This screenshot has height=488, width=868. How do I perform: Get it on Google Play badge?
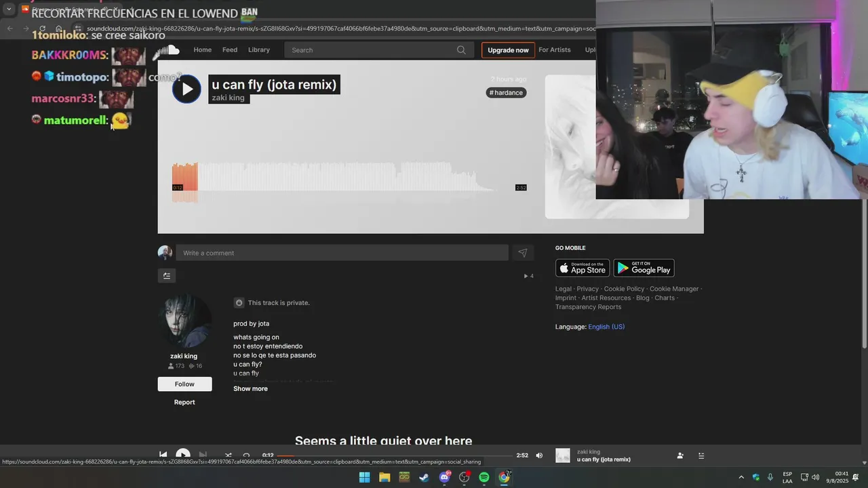coord(644,268)
